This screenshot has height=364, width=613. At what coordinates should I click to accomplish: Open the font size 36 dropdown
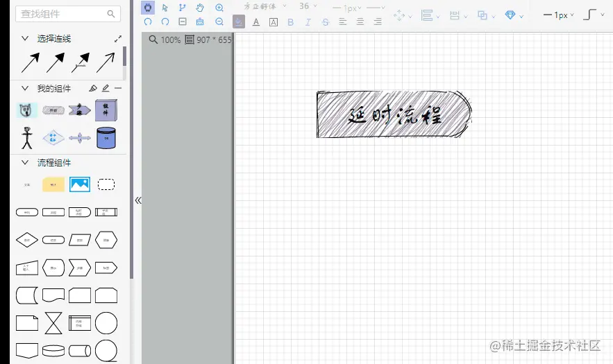308,6
